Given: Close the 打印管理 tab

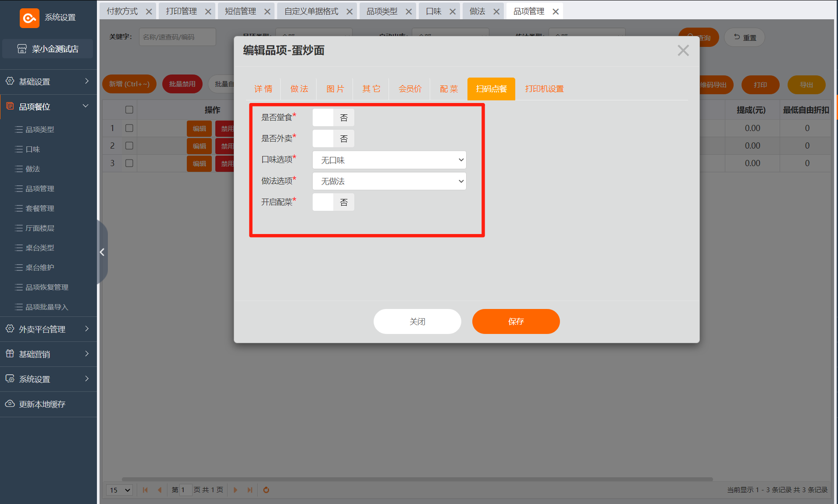Looking at the screenshot, I should (208, 11).
